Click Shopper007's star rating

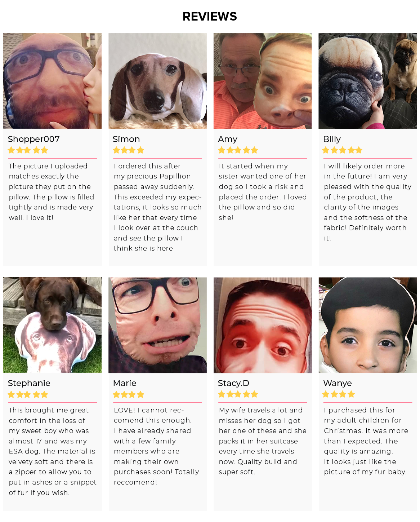coord(28,150)
